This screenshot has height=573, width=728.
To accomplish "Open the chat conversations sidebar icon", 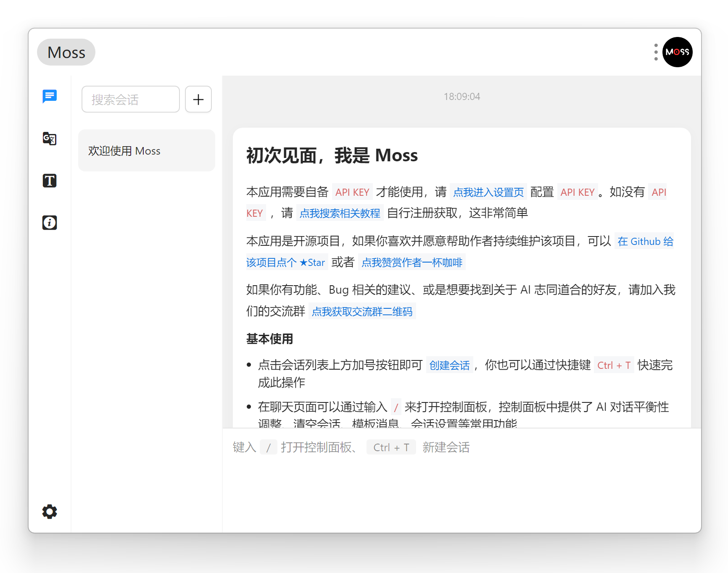I will (49, 97).
